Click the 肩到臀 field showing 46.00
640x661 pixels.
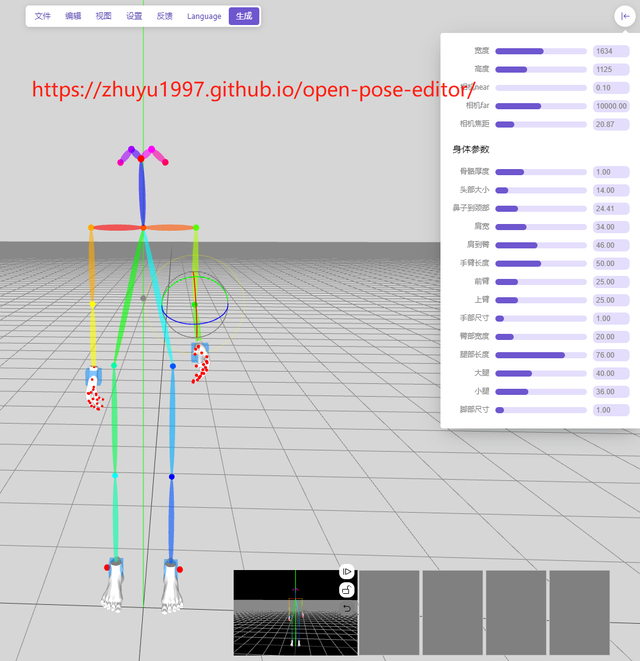tap(611, 245)
